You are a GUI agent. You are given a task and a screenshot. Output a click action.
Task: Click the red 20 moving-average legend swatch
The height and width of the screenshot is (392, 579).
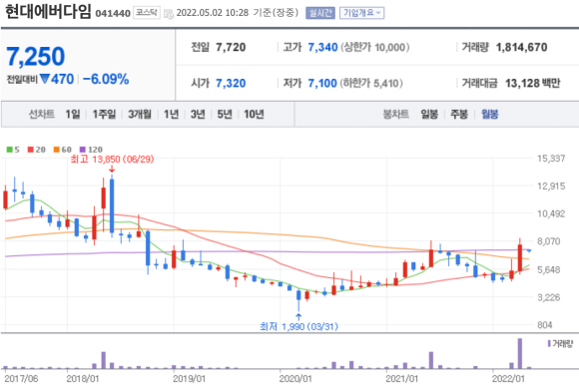pyautogui.click(x=31, y=150)
